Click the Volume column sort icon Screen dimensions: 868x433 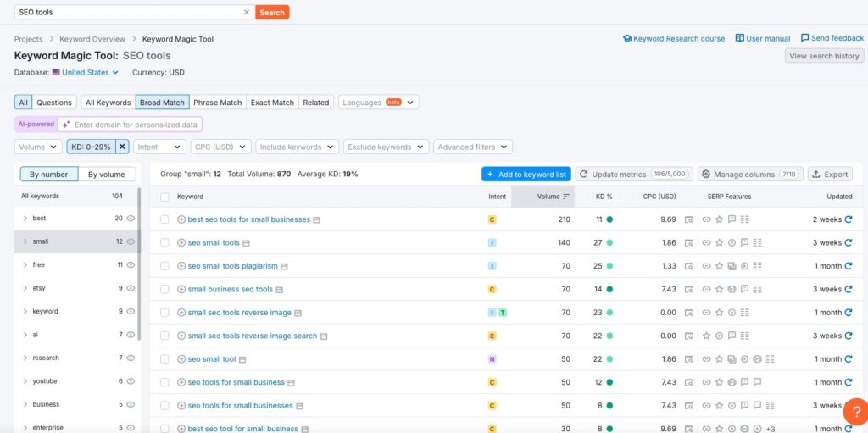pos(565,197)
